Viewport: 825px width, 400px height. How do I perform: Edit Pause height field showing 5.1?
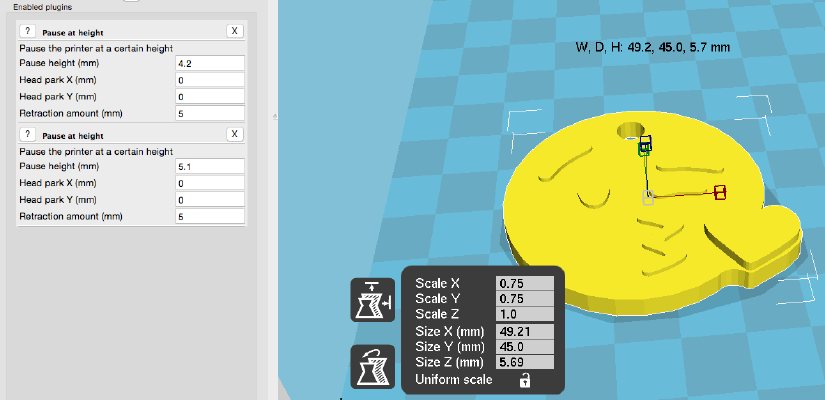point(210,166)
